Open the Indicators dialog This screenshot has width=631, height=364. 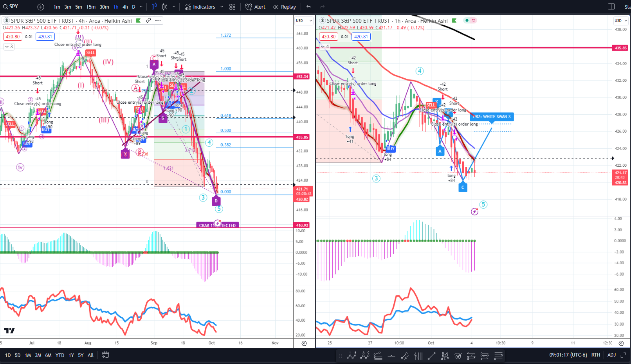pyautogui.click(x=200, y=7)
